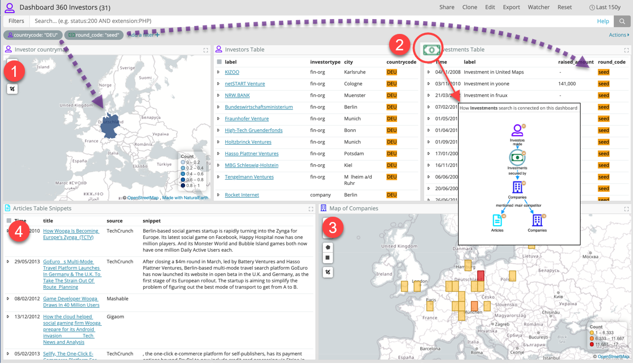Click the Filters button
The height and width of the screenshot is (364, 633).
[16, 21]
